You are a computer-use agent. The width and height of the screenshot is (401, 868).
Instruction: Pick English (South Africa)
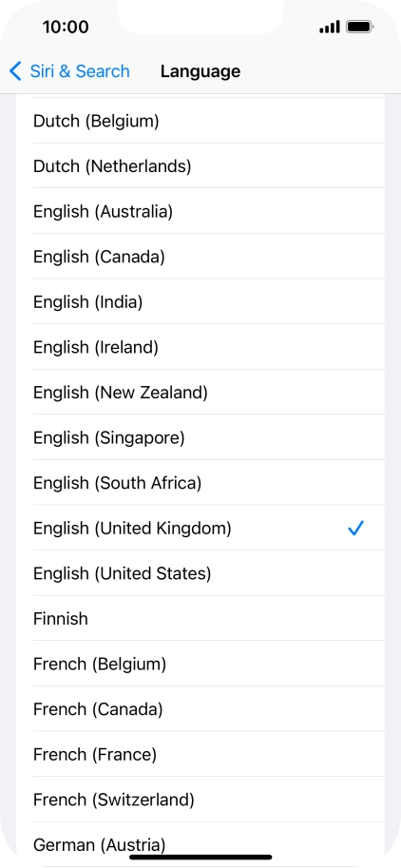tap(200, 483)
